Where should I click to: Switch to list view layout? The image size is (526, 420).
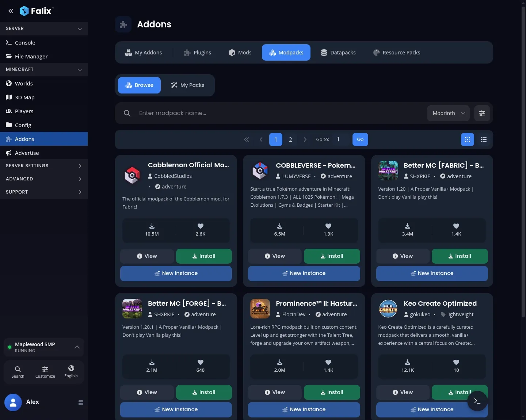484,140
